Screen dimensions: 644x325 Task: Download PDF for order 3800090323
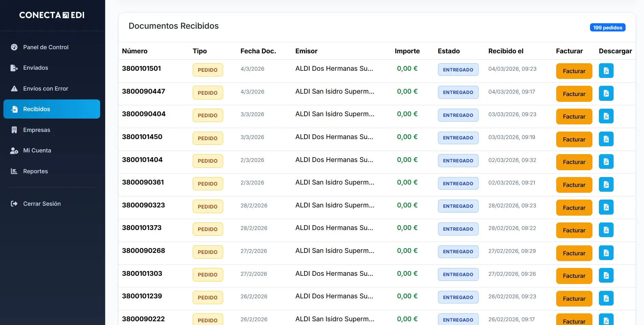(606, 207)
